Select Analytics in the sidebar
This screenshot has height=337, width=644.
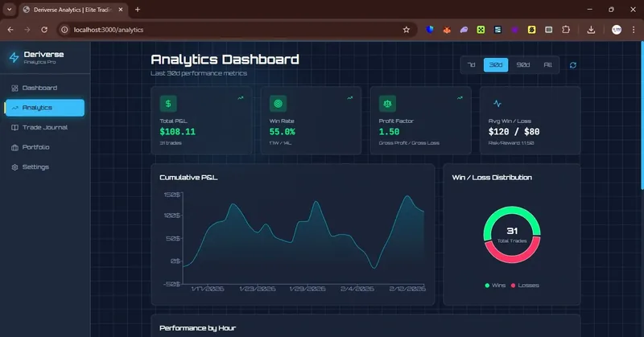pyautogui.click(x=45, y=108)
